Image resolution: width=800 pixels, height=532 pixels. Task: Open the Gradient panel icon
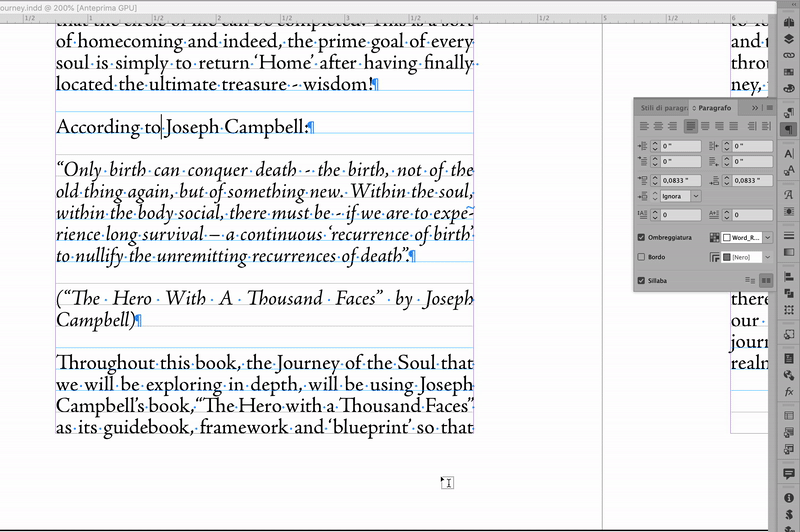[x=789, y=252]
